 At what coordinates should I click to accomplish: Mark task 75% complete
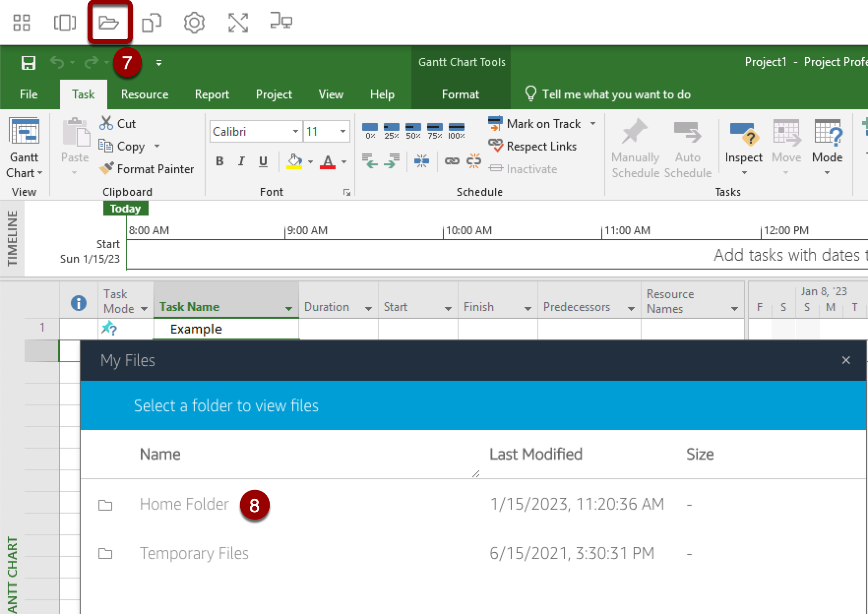coord(435,131)
